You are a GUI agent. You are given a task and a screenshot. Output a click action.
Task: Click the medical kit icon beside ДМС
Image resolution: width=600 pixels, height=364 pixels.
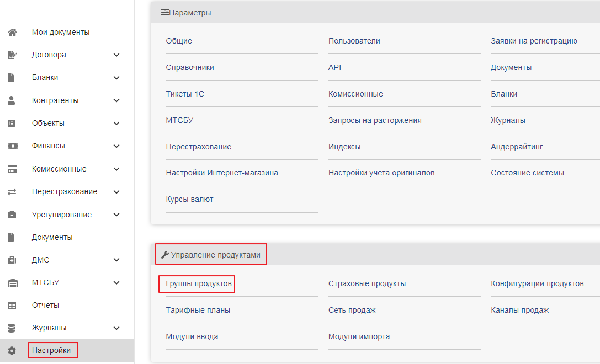tap(12, 260)
